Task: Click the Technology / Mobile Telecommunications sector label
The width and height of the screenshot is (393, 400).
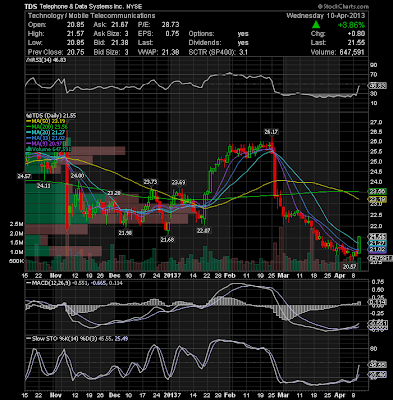Action: point(91,16)
